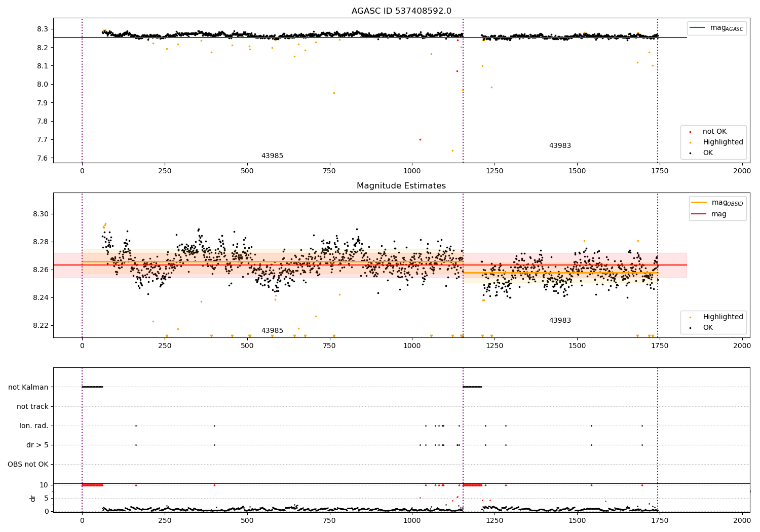Click the orange highlighted point near magnitude 7.95
The width and height of the screenshot is (760, 532).
click(334, 93)
